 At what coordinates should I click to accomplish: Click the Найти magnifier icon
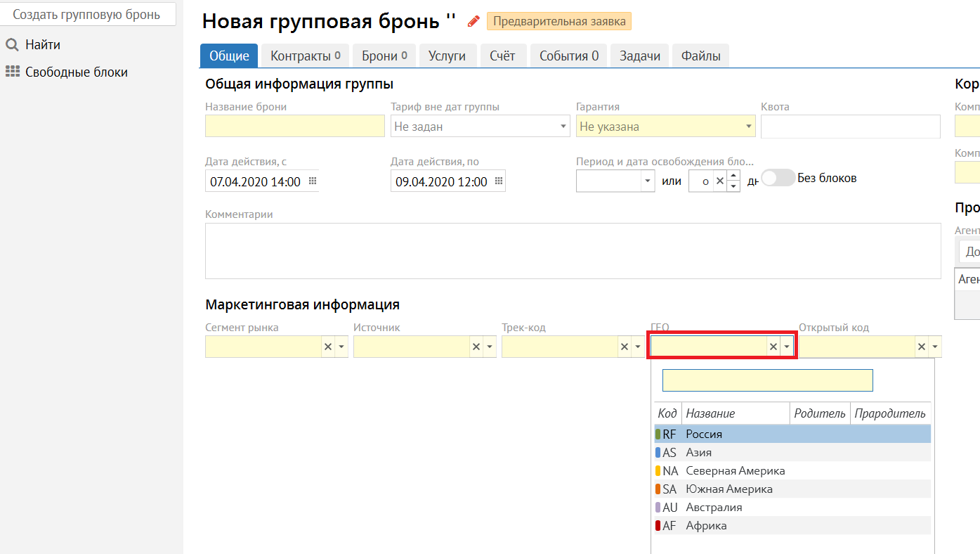pyautogui.click(x=12, y=45)
